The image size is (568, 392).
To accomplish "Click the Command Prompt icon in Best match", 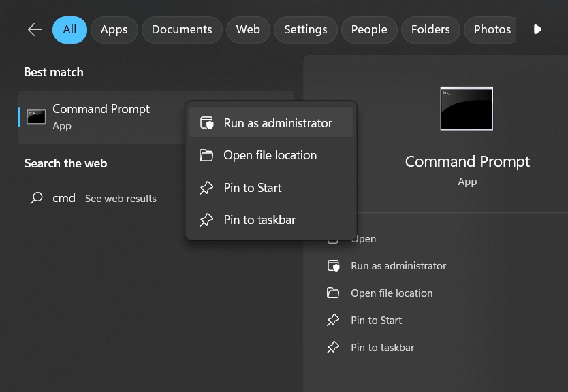I will 36,116.
